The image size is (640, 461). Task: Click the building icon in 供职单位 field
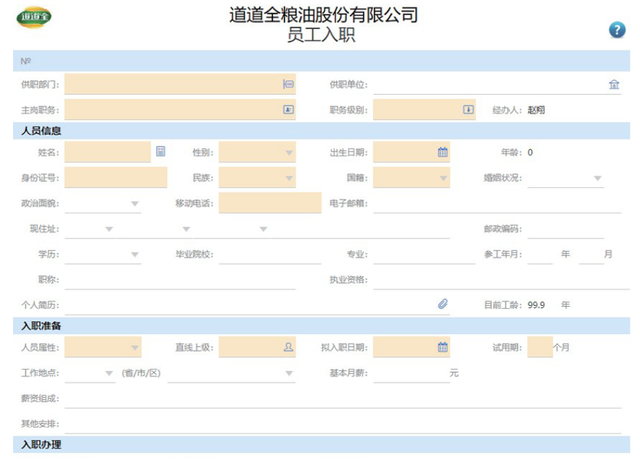614,84
